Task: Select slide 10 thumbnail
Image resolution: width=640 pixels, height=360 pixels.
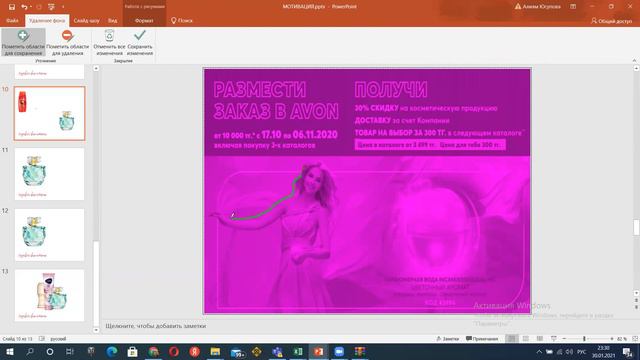Action: [49, 113]
